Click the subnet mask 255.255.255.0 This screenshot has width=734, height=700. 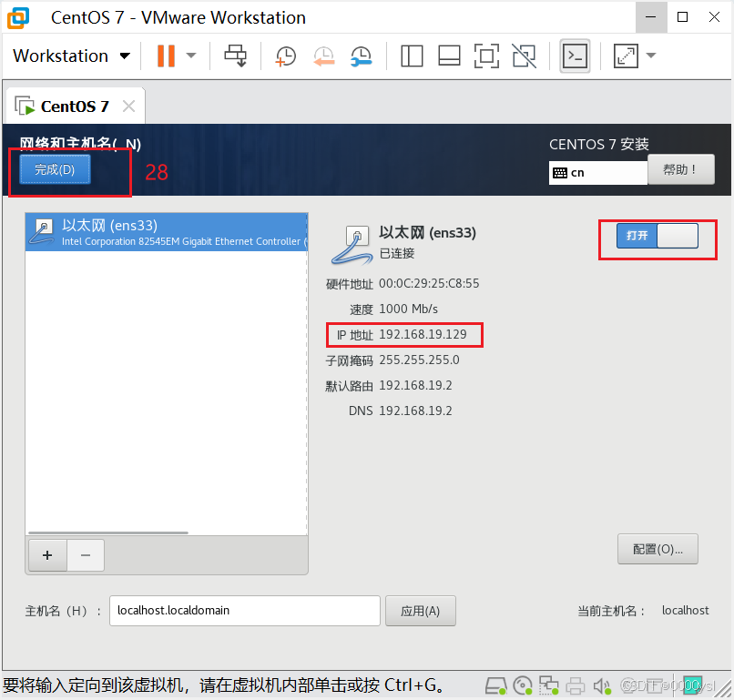(419, 360)
